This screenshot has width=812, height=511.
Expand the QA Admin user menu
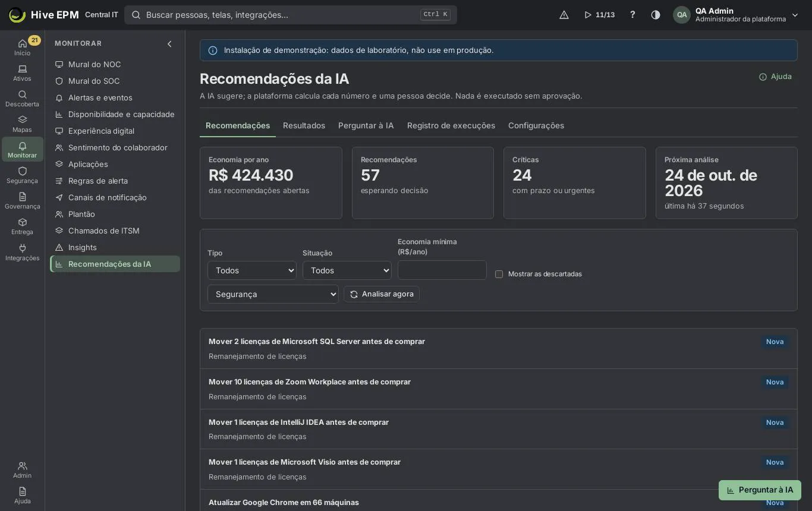coord(736,15)
